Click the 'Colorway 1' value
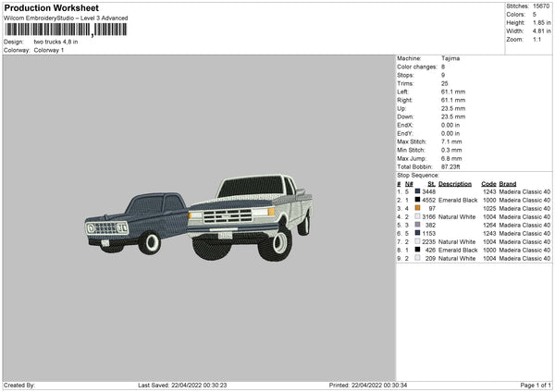The image size is (555, 392). tap(49, 50)
